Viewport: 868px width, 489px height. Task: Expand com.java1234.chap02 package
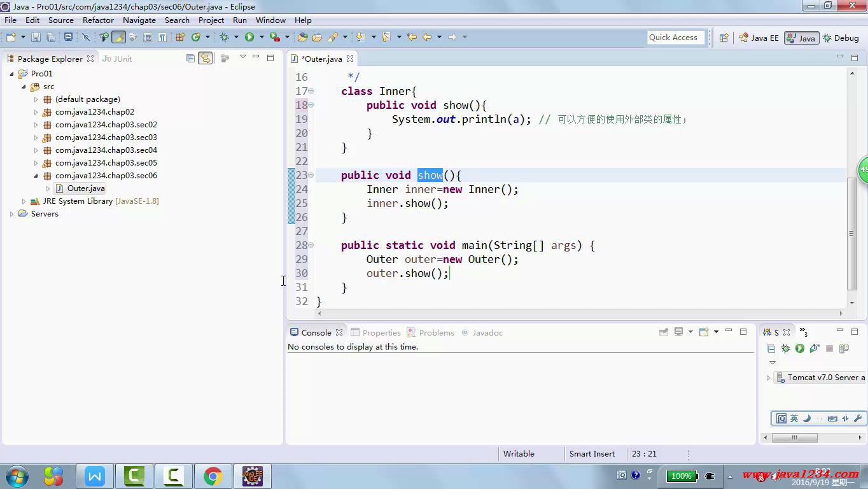pos(36,112)
